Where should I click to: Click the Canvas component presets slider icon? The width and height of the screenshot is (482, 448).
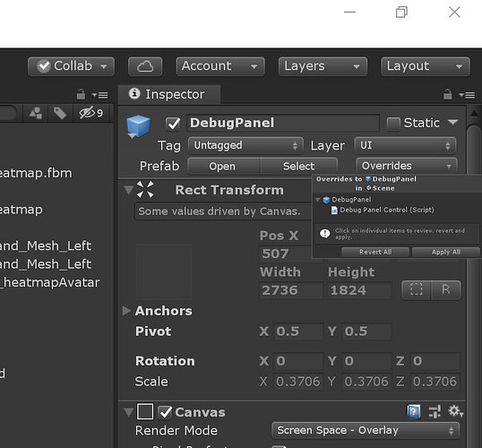point(435,411)
